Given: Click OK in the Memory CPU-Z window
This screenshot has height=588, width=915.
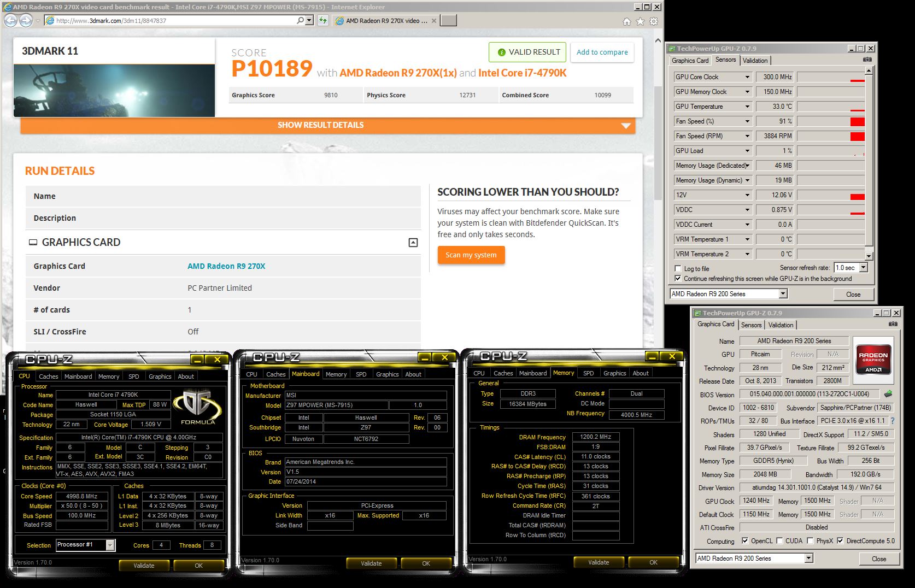Looking at the screenshot, I should (653, 562).
